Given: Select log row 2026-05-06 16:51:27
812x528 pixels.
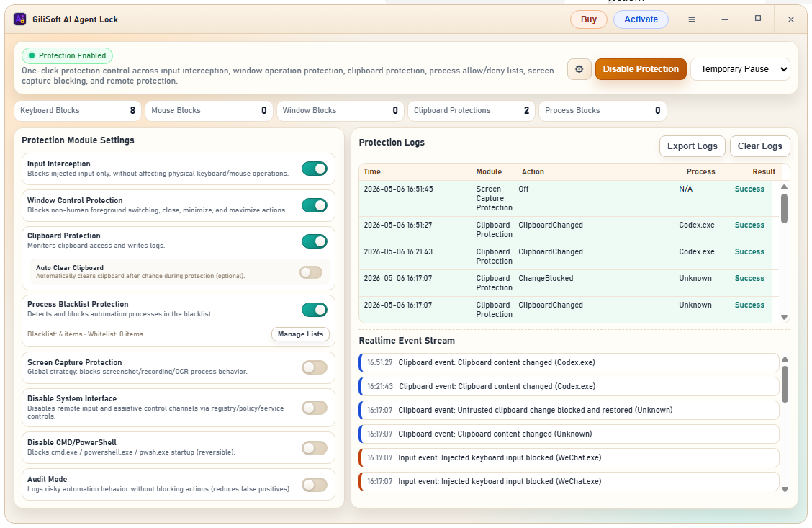Looking at the screenshot, I should point(567,230).
